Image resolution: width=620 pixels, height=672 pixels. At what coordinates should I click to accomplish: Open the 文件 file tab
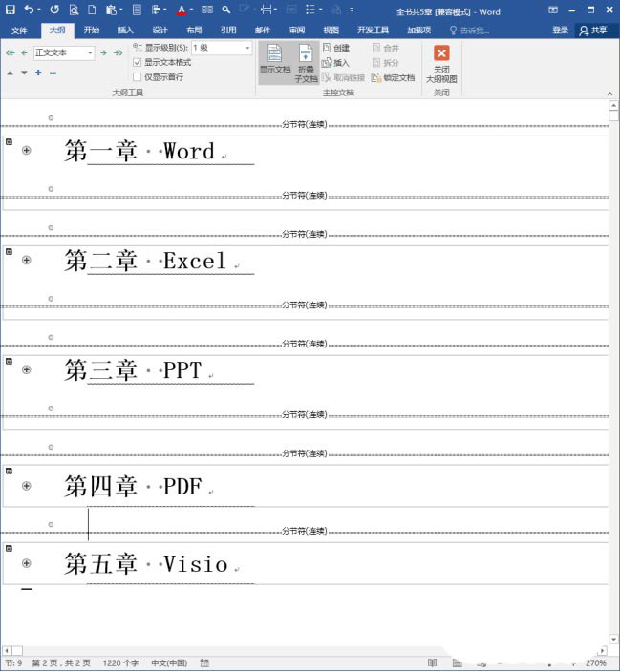19,30
